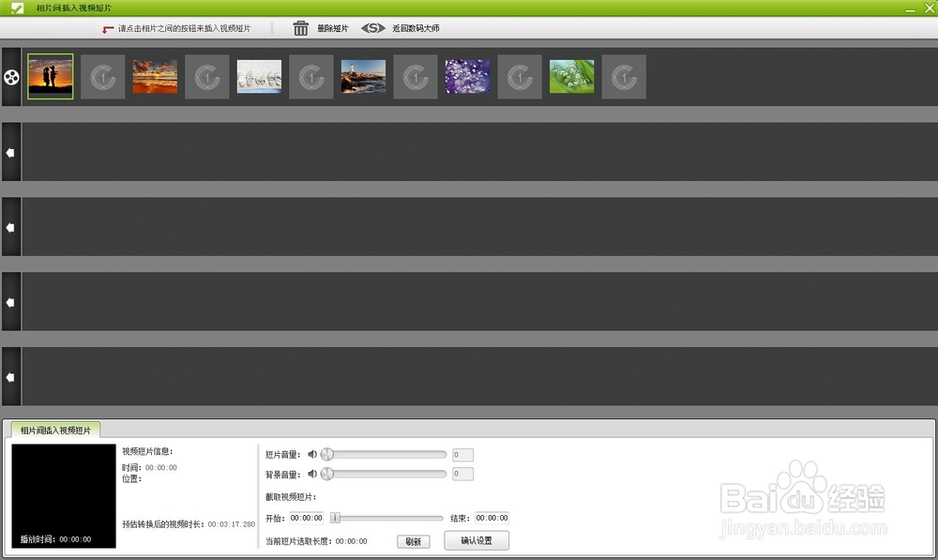Click the 开始 start time field
Image resolution: width=938 pixels, height=560 pixels.
[307, 518]
